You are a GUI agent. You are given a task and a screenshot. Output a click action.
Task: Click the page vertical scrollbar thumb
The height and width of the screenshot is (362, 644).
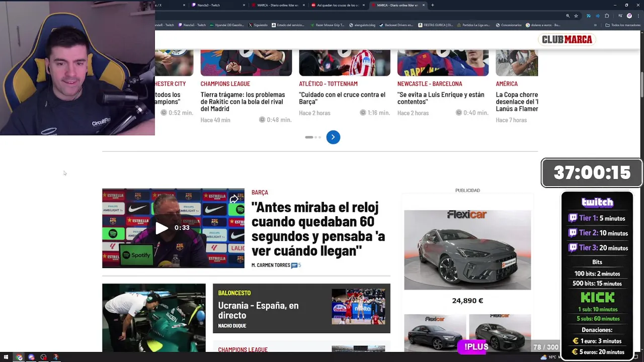tap(641, 85)
